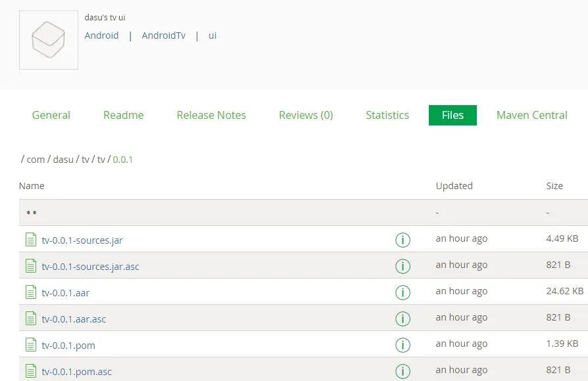Open the Readme tab
588x381 pixels.
(124, 115)
